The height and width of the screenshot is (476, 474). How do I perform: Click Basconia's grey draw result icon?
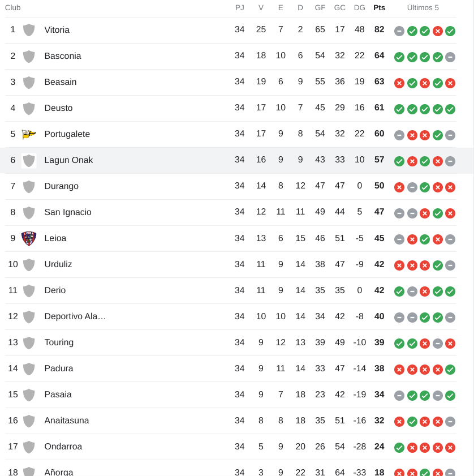pyautogui.click(x=450, y=57)
